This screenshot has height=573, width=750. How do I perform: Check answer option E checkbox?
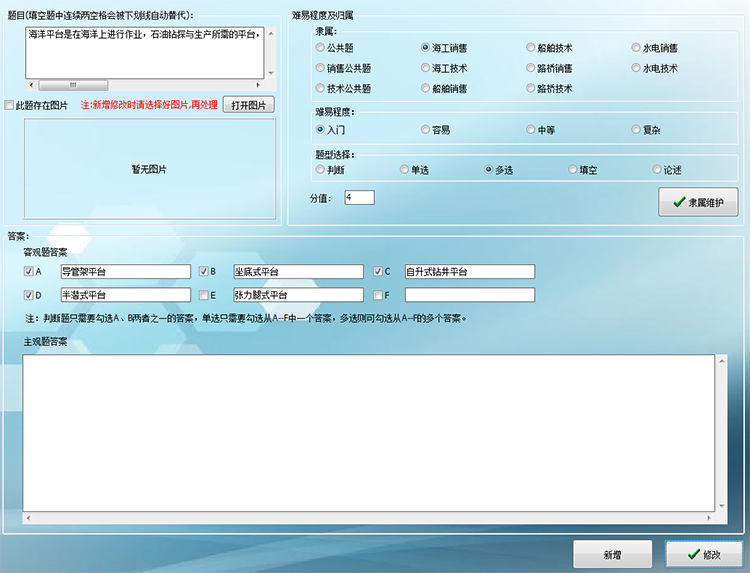[x=204, y=295]
